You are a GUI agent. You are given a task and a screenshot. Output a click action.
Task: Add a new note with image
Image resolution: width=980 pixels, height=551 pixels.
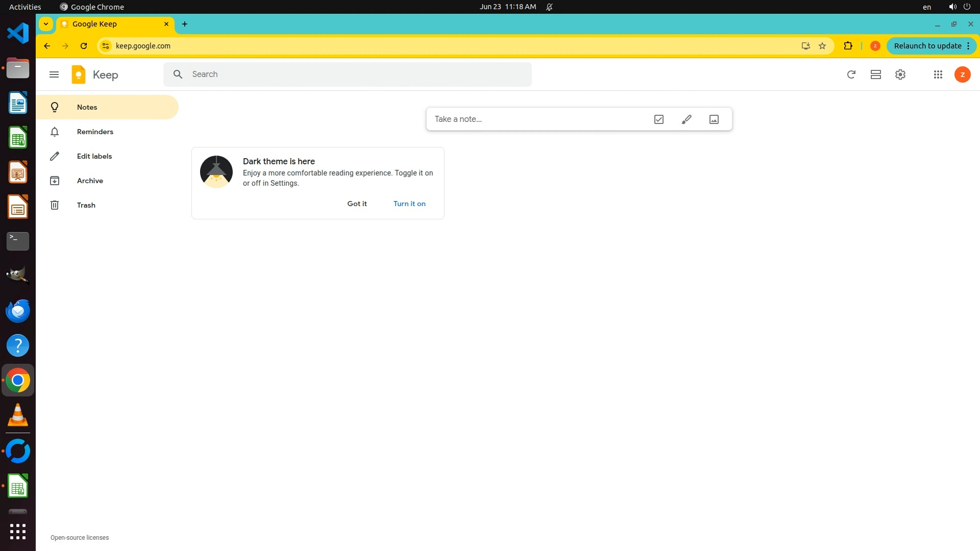point(714,119)
